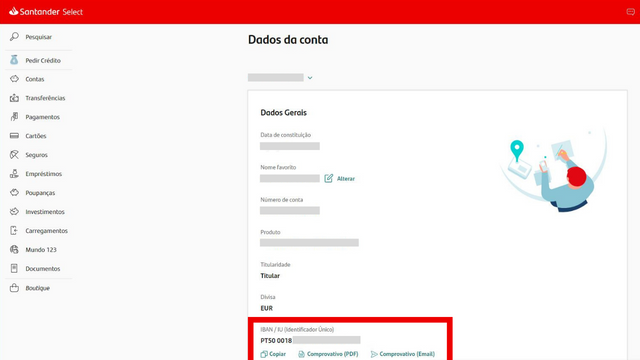Click the Nome favorito label
Viewport: 640px width, 360px height.
[x=278, y=167]
